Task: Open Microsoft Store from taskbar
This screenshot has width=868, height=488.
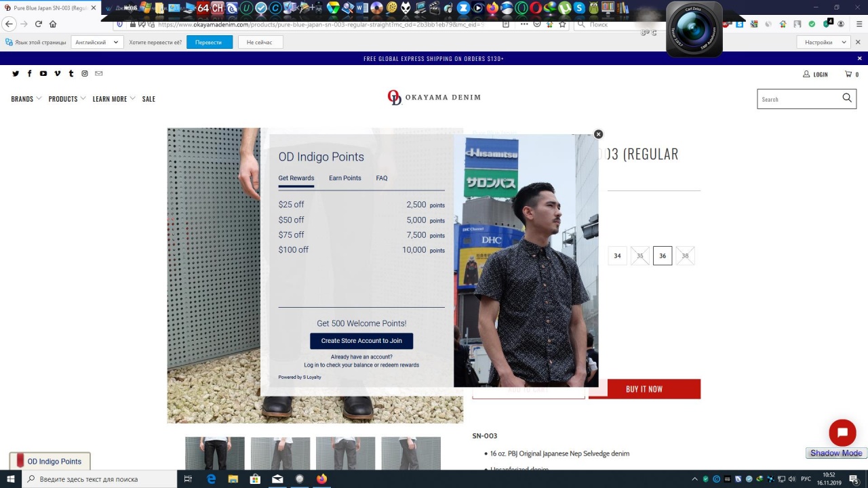Action: 255,479
